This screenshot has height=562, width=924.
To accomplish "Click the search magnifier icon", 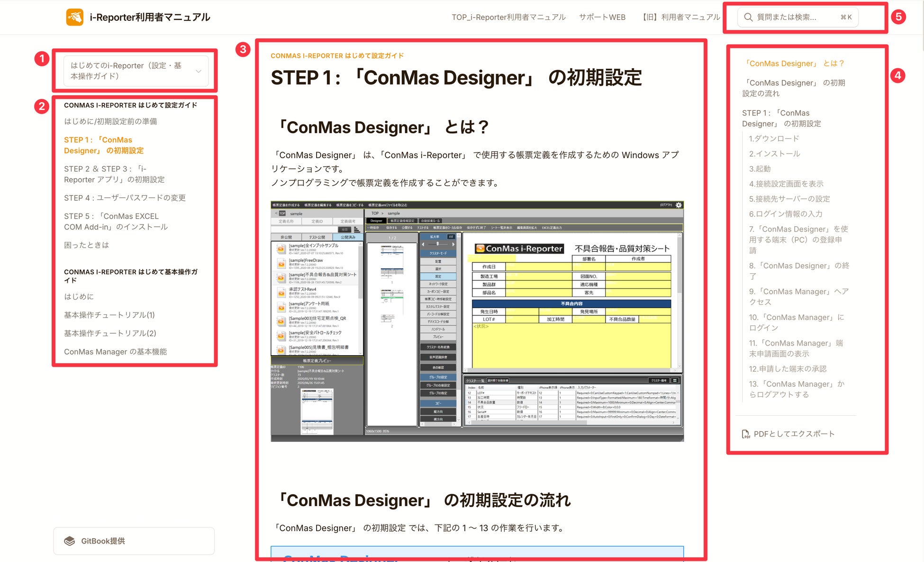I will 748,17.
